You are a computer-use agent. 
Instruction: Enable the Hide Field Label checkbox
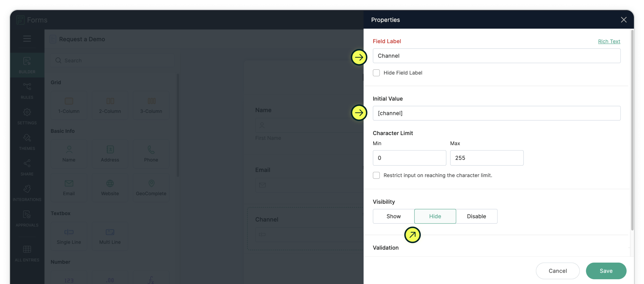click(x=376, y=73)
